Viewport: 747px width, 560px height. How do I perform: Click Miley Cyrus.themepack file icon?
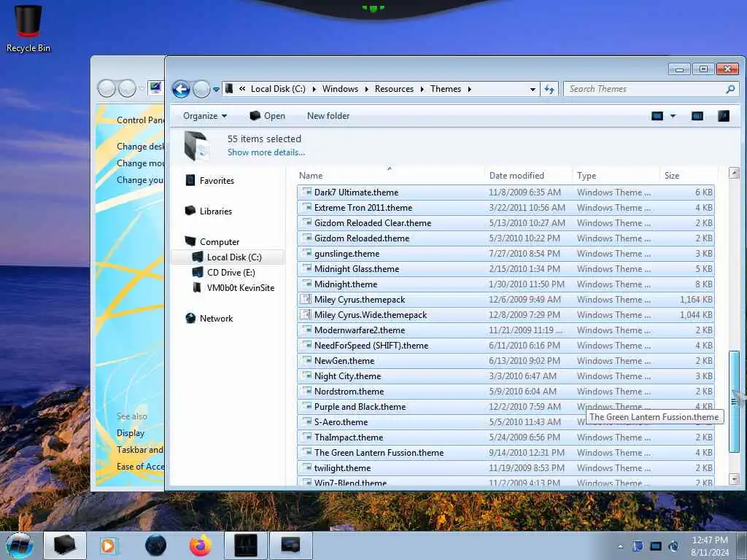[x=306, y=299]
